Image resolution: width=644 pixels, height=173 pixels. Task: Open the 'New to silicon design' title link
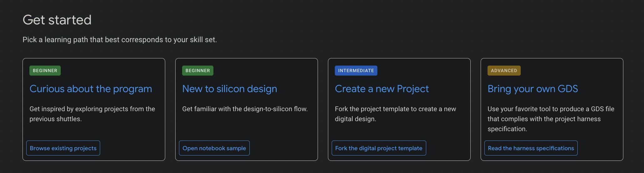tap(229, 89)
